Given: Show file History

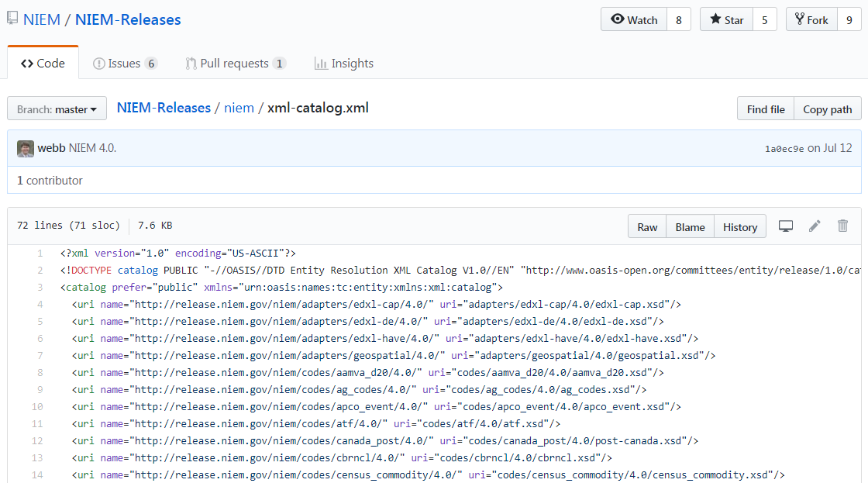Looking at the screenshot, I should 739,227.
